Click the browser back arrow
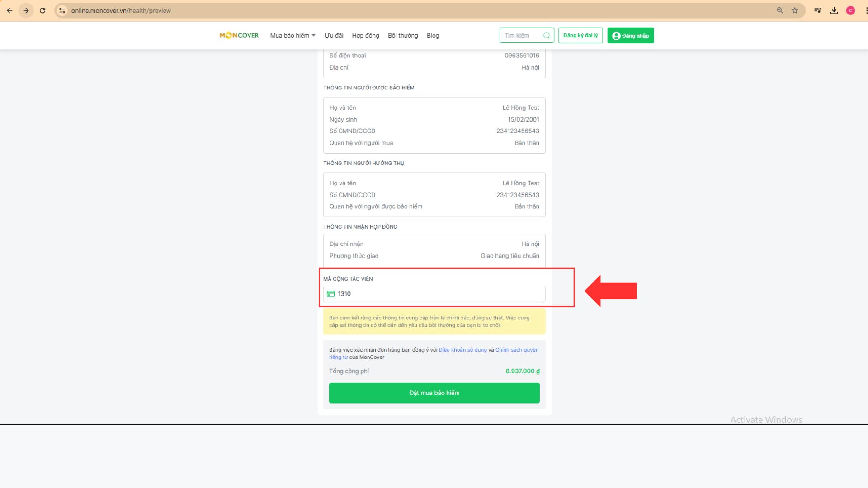This screenshot has height=488, width=868. coord(9,10)
